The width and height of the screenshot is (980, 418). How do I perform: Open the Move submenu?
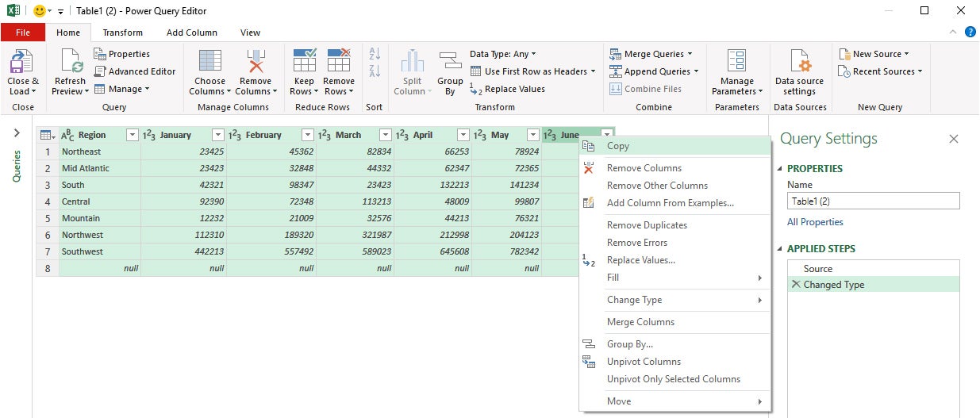pyautogui.click(x=675, y=401)
